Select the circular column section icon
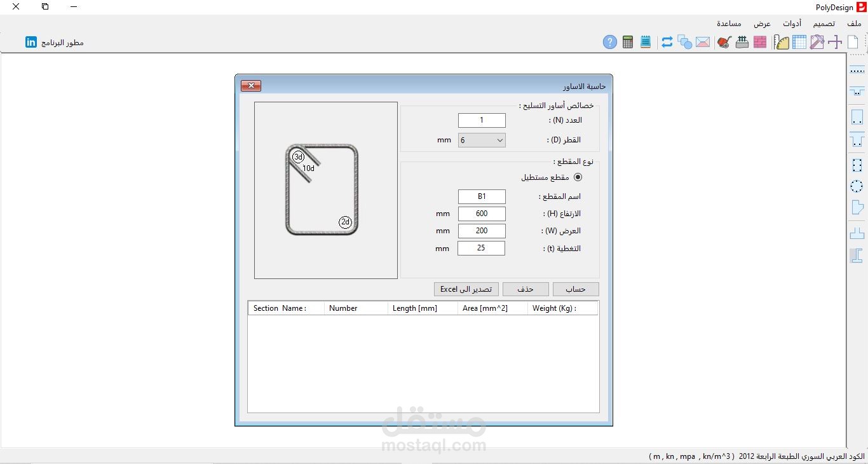The width and height of the screenshot is (868, 464). pos(857,186)
